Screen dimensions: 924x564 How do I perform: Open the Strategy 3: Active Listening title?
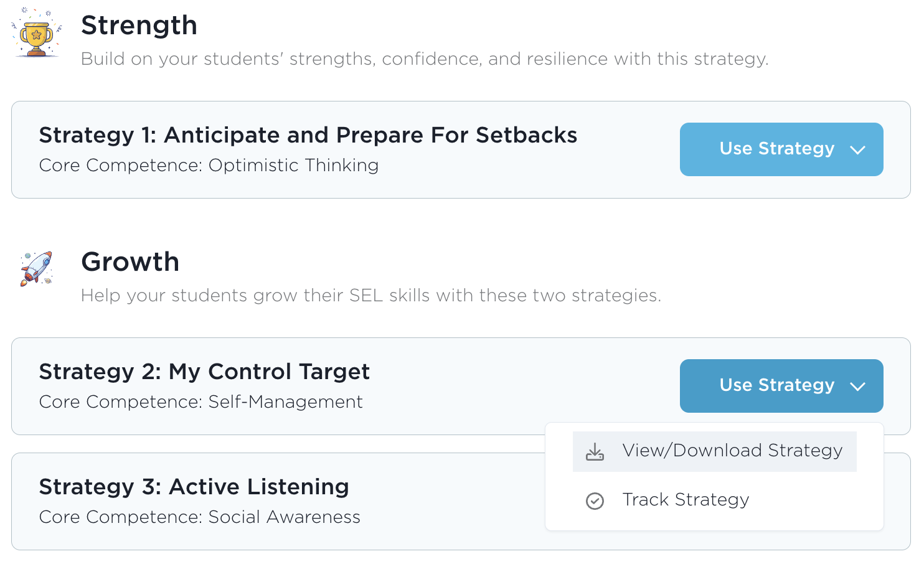pyautogui.click(x=194, y=487)
